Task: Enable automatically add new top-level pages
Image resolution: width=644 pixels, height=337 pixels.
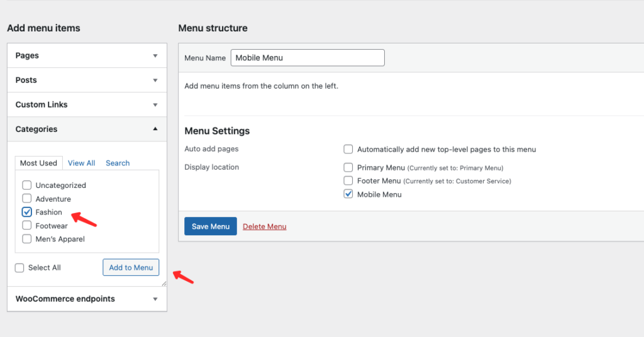Action: click(348, 150)
